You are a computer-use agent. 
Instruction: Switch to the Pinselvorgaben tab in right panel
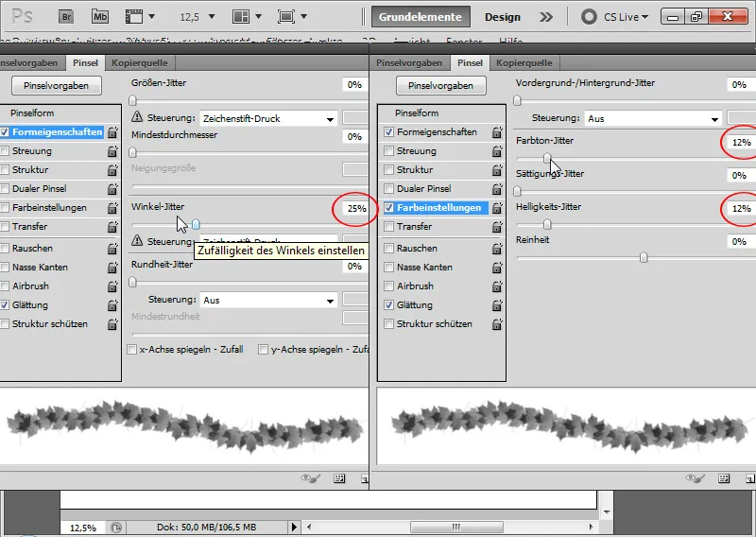pos(409,63)
